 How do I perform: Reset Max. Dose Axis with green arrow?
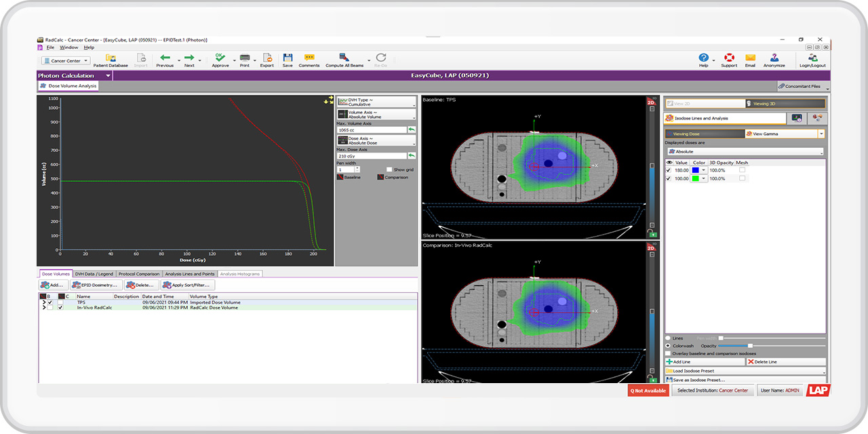coord(411,156)
